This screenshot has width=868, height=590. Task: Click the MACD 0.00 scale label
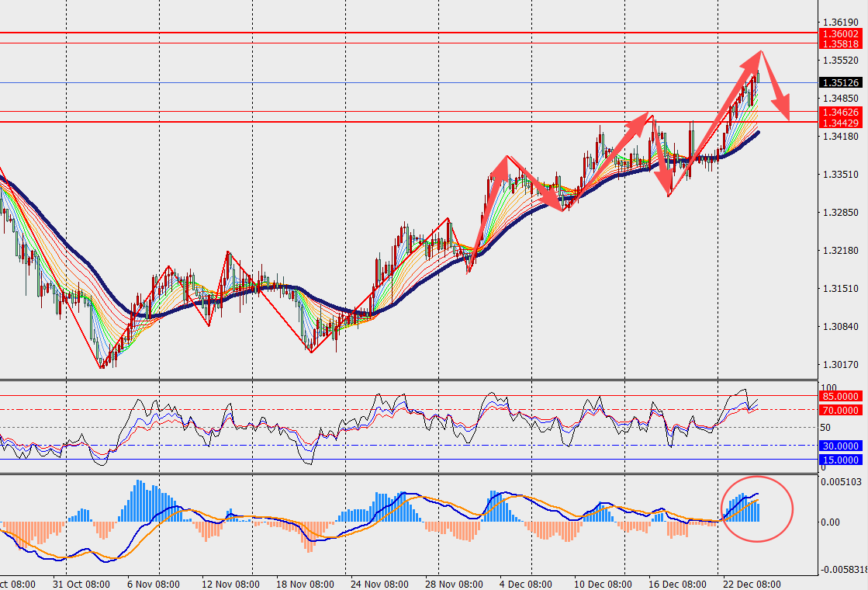[831, 522]
